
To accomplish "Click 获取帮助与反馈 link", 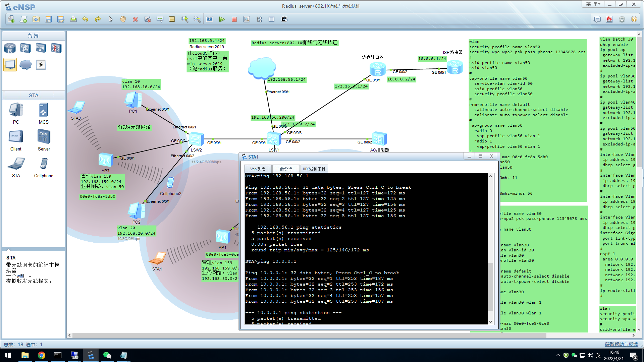I will [621, 344].
